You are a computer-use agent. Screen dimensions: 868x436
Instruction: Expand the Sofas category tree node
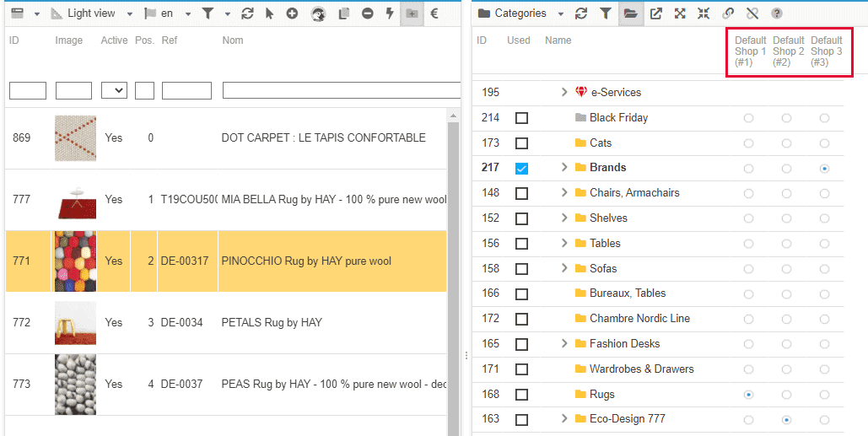click(x=564, y=268)
